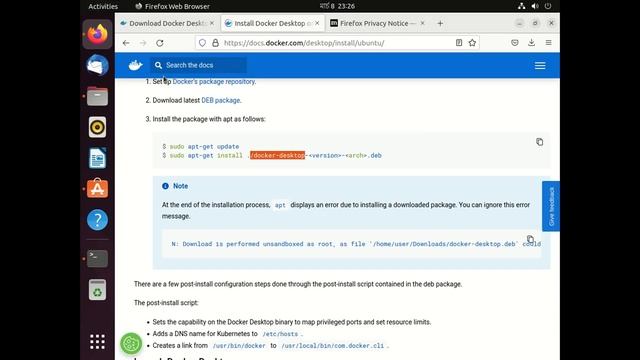Screen dimensions: 640x360
Task: Open Firefox from the Ubuntu dock
Action: tap(97, 34)
